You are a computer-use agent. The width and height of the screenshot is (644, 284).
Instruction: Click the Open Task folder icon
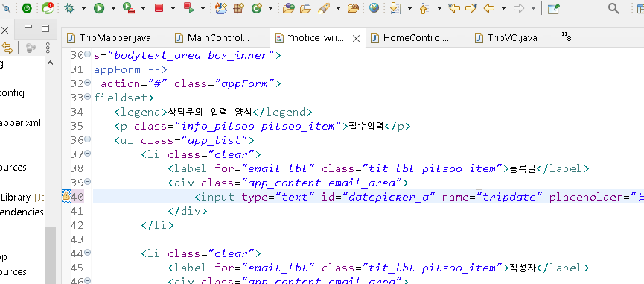point(305,7)
